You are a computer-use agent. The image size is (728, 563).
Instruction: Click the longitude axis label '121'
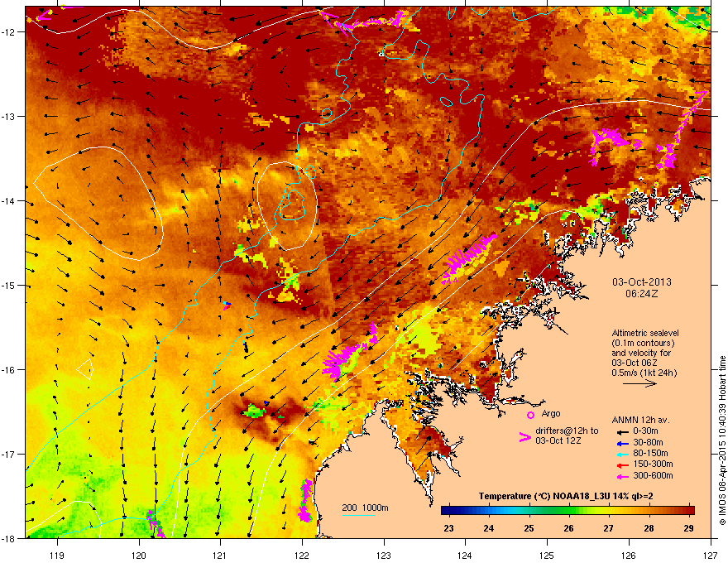220,555
